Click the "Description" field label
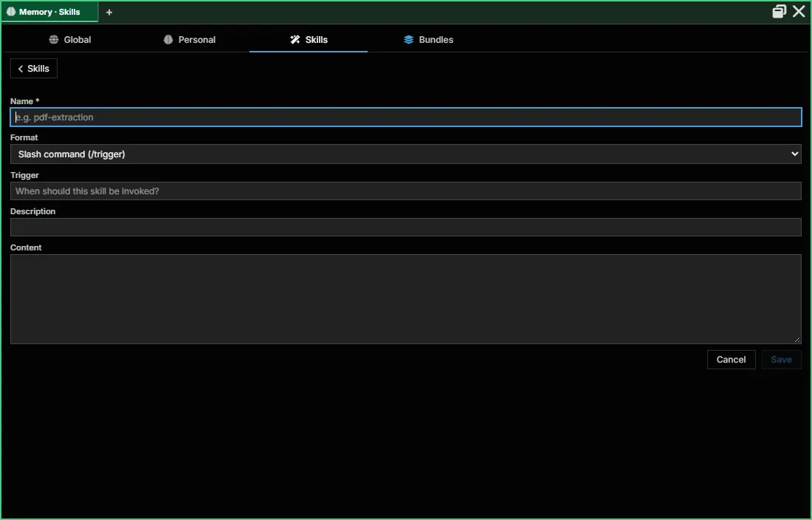This screenshot has height=520, width=812. point(32,211)
